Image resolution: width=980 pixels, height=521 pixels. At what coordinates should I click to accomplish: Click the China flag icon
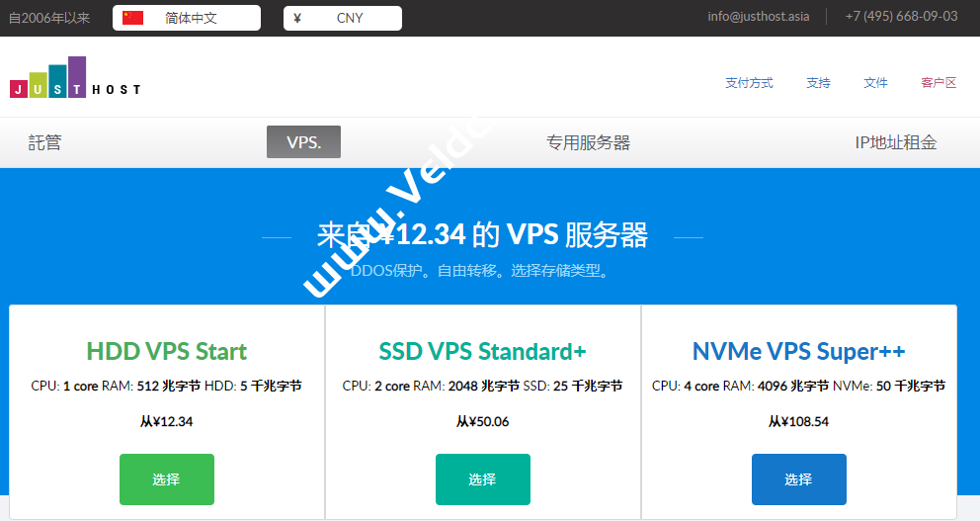[x=132, y=18]
